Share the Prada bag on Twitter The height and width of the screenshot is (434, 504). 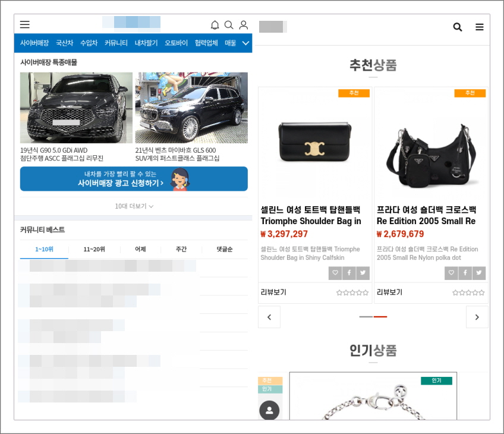(x=479, y=273)
